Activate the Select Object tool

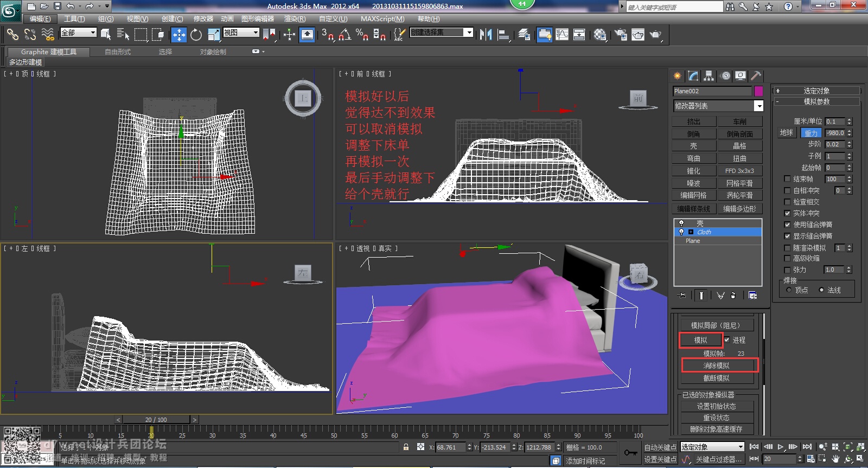click(106, 35)
